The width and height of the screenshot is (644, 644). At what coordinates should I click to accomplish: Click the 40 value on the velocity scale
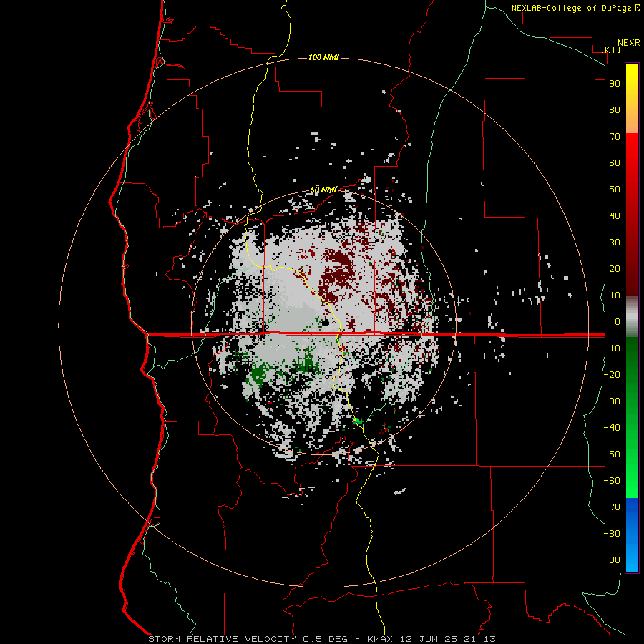615,216
